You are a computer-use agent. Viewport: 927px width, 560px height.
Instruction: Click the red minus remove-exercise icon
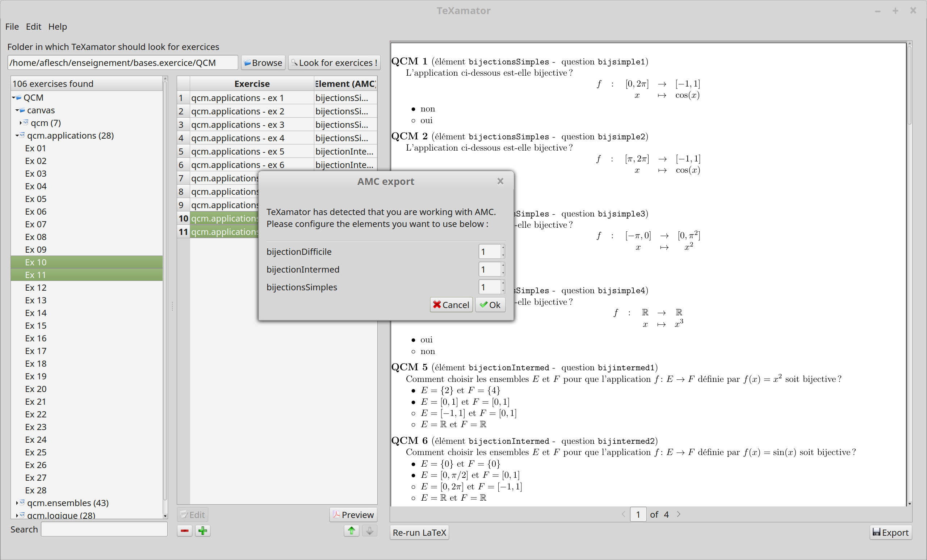(184, 531)
